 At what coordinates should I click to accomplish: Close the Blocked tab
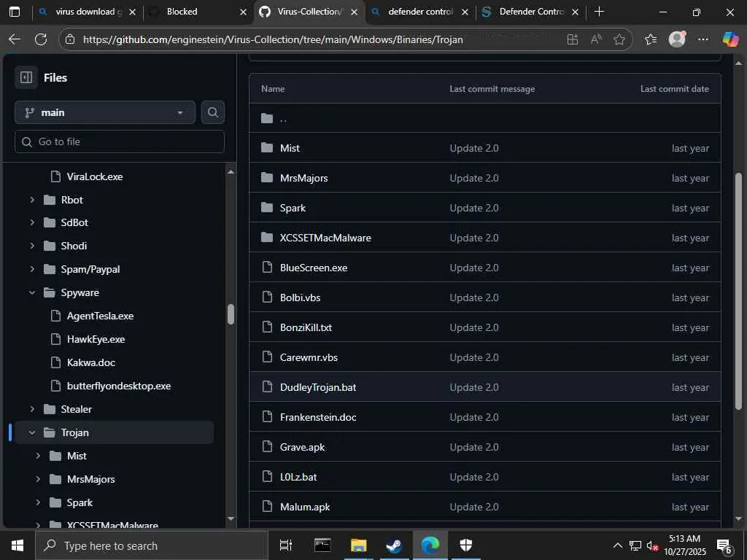point(243,12)
